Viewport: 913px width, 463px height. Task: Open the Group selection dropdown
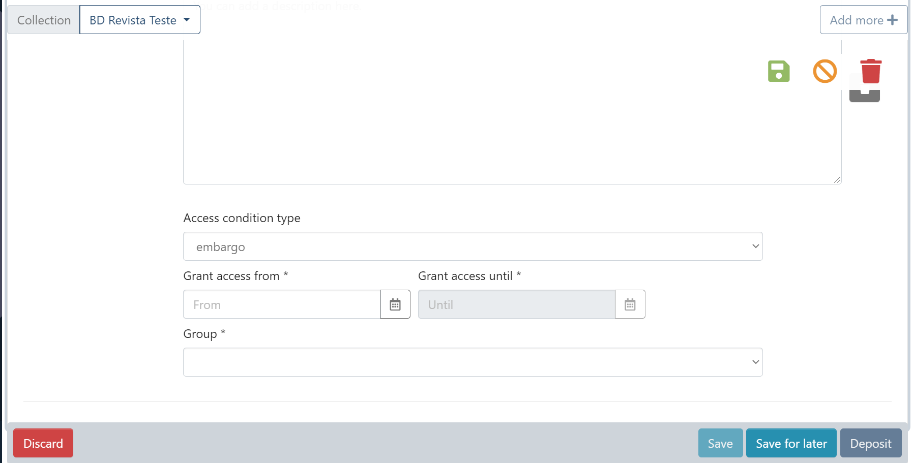tap(472, 362)
